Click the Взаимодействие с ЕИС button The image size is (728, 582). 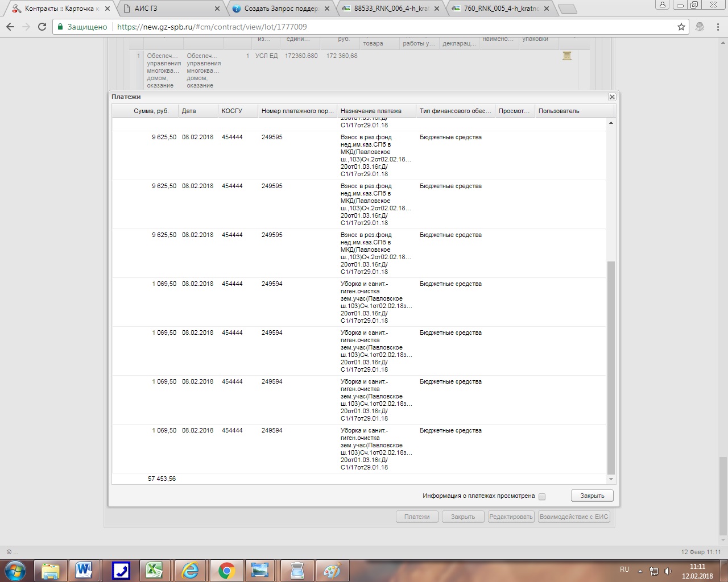click(x=574, y=517)
